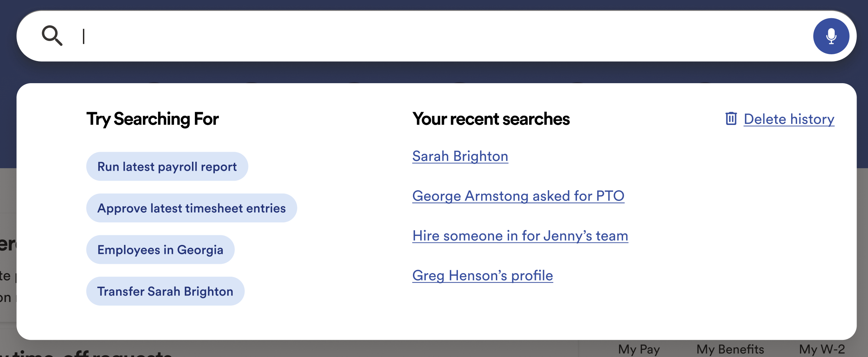Activate voice search microphone button
Screen dimensions: 868x357
pos(831,36)
